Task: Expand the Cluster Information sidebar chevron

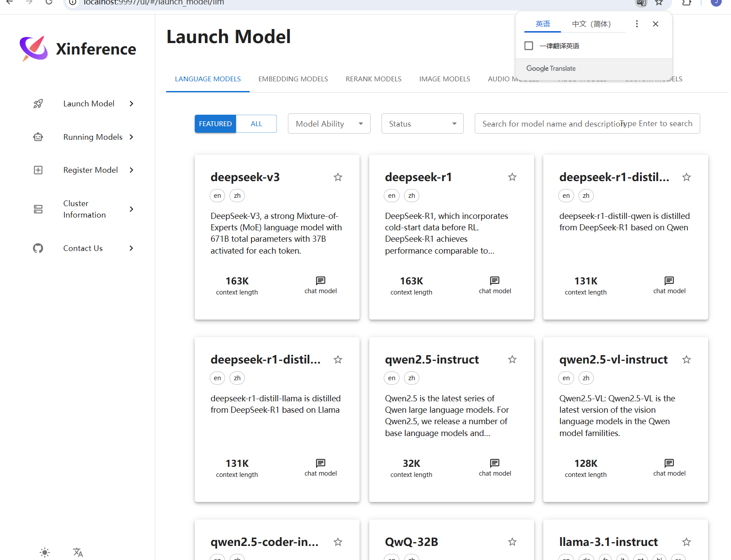Action: (131, 209)
